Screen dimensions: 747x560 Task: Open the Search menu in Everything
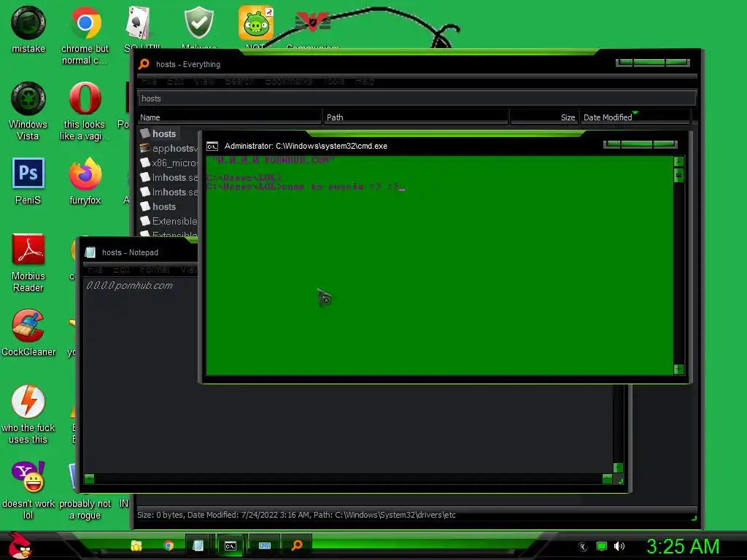pos(239,81)
